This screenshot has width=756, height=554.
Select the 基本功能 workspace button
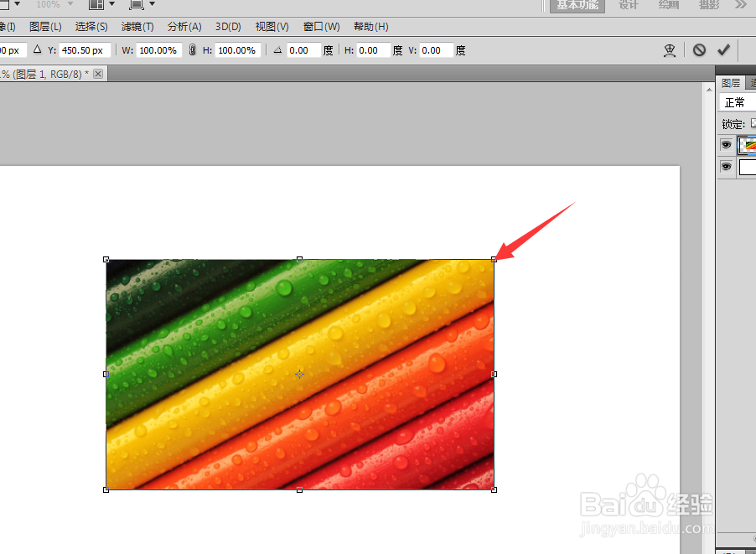point(577,5)
